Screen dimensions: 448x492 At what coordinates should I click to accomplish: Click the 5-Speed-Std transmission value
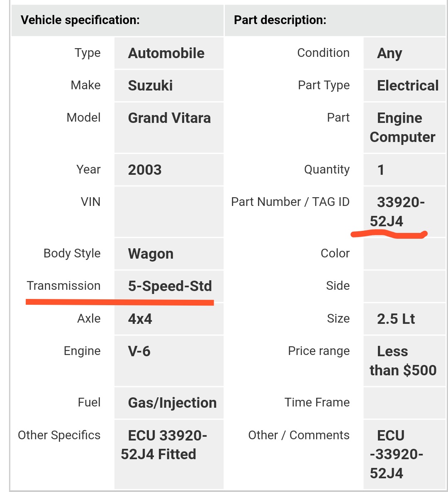[170, 286]
